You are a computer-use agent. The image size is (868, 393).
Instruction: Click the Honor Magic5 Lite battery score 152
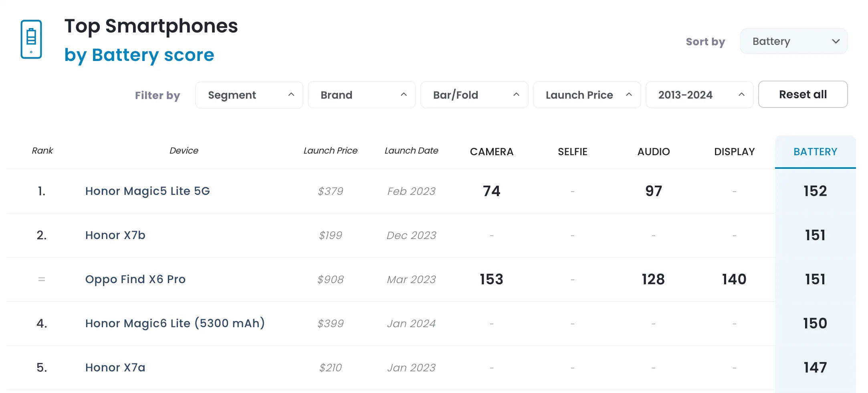point(815,191)
